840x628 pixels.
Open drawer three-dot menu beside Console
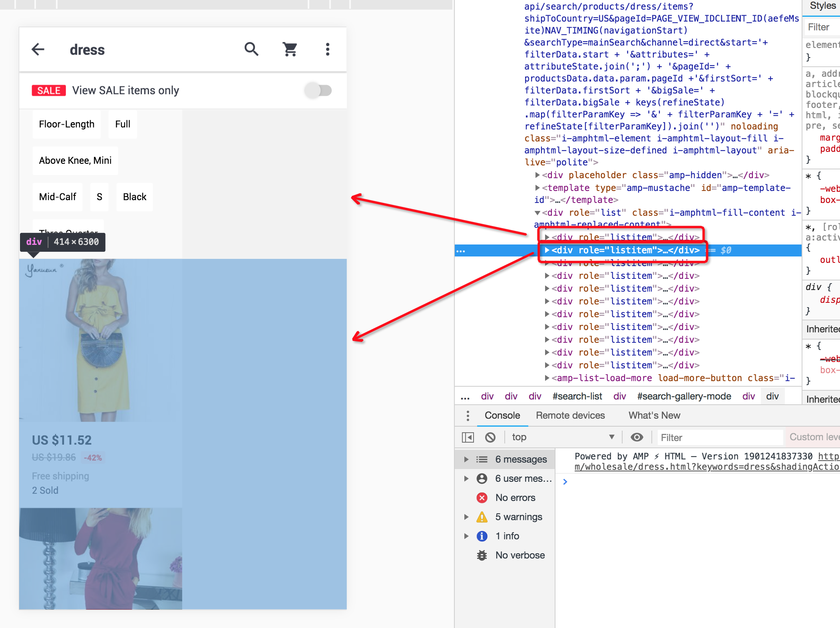point(468,415)
